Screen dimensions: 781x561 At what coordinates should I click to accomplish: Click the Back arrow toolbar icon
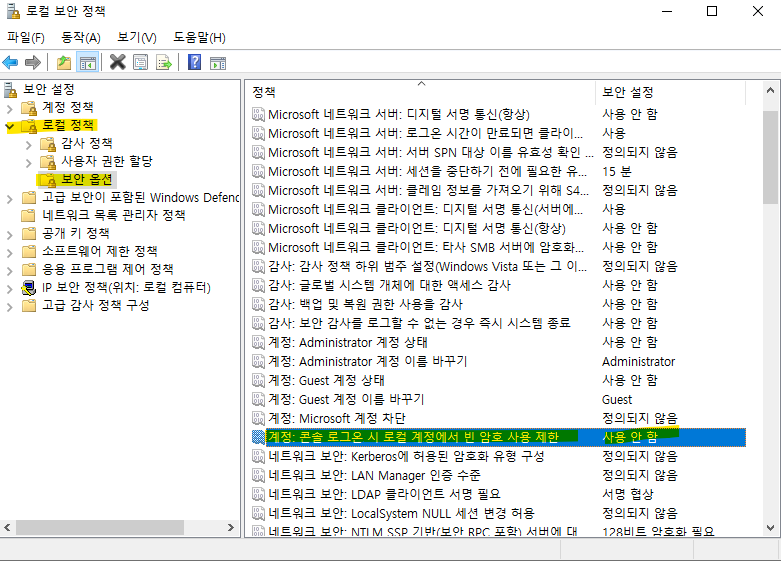[x=10, y=62]
